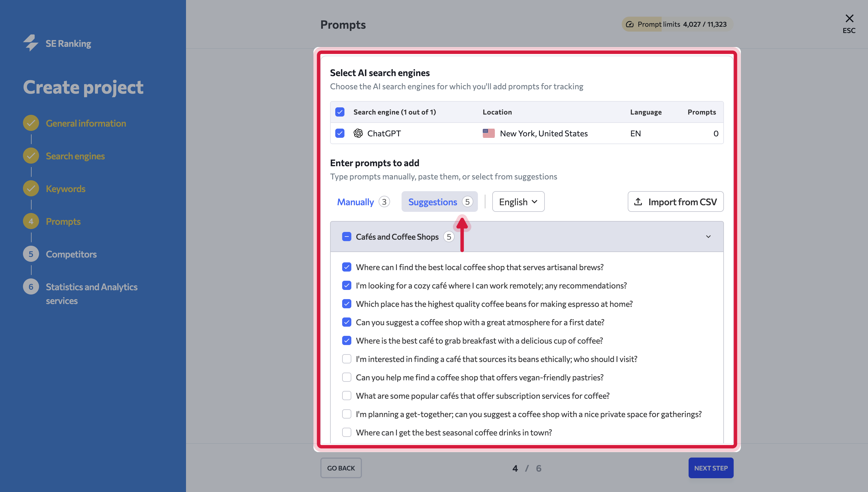Toggle the Cafés and Coffee Shops group checkbox

click(347, 237)
